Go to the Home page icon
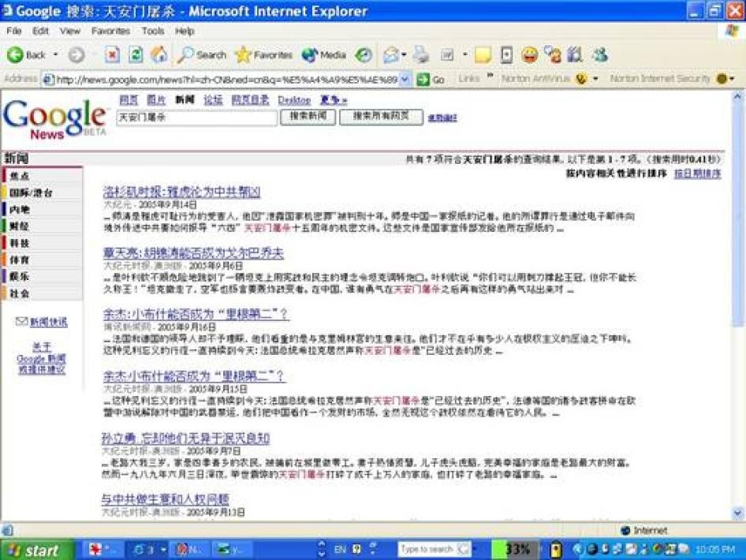The image size is (746, 560). click(159, 55)
